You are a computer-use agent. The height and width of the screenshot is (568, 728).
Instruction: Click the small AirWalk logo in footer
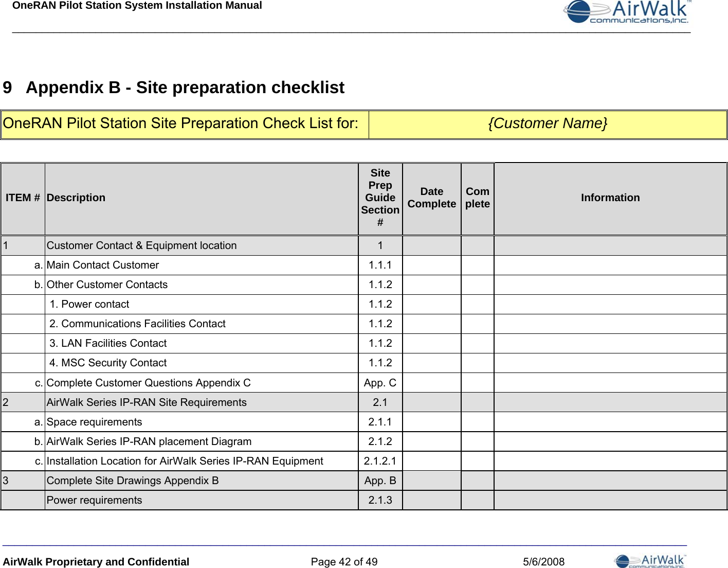coord(650,561)
